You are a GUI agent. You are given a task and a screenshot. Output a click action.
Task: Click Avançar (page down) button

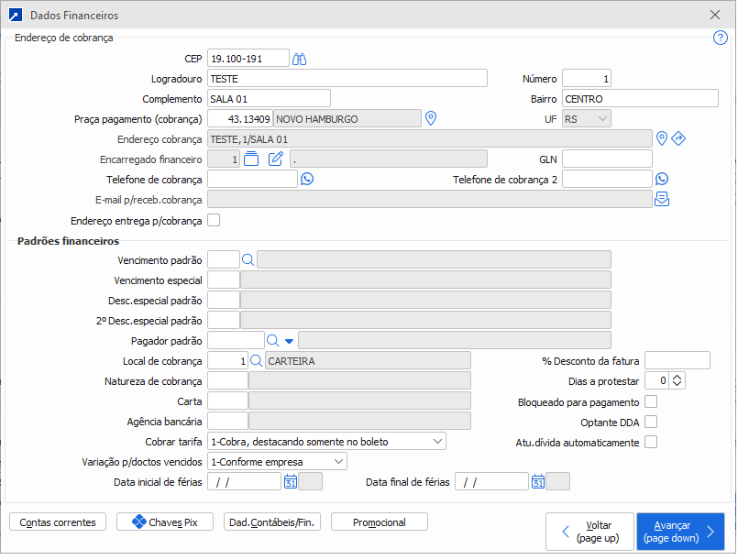(680, 532)
